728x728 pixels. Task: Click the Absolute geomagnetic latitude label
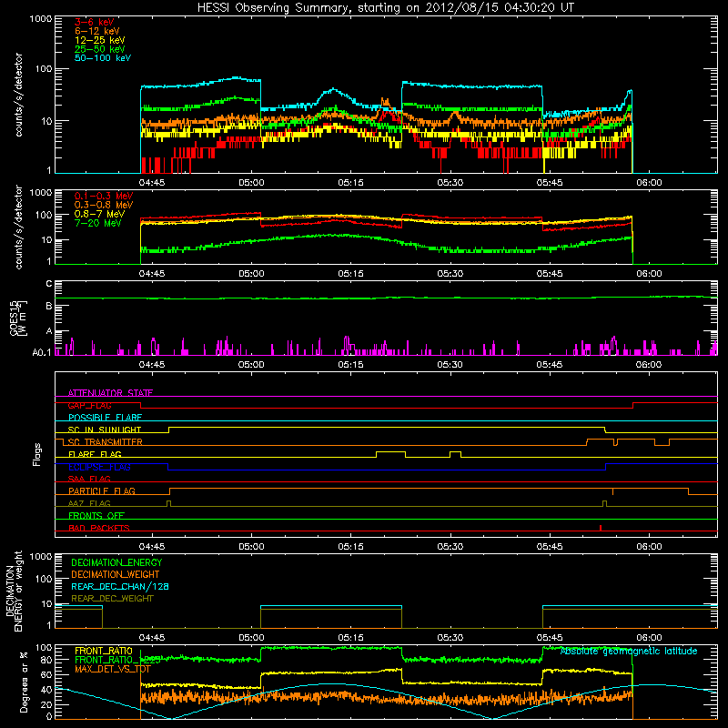pos(629,651)
